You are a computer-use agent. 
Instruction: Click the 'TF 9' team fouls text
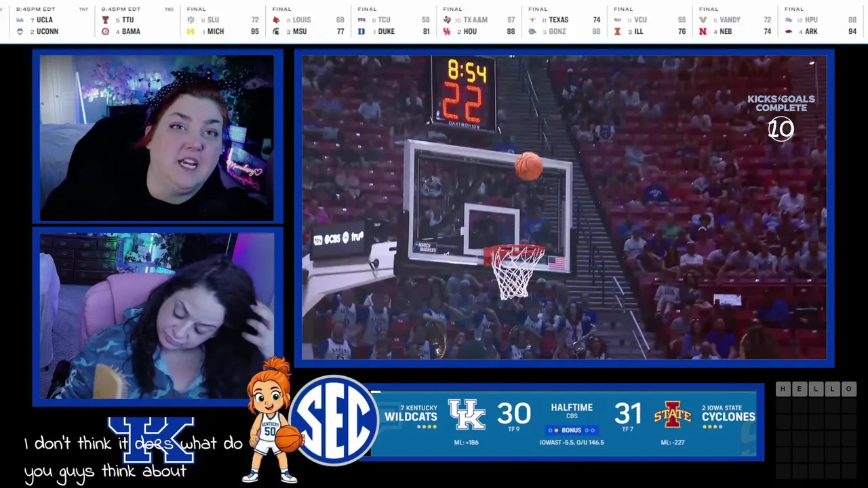tap(514, 429)
